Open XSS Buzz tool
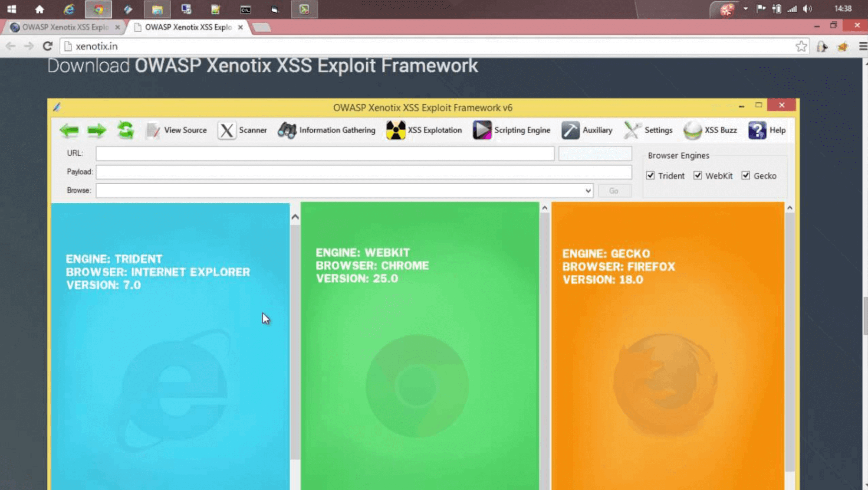Screen dimensions: 868x490 point(710,130)
